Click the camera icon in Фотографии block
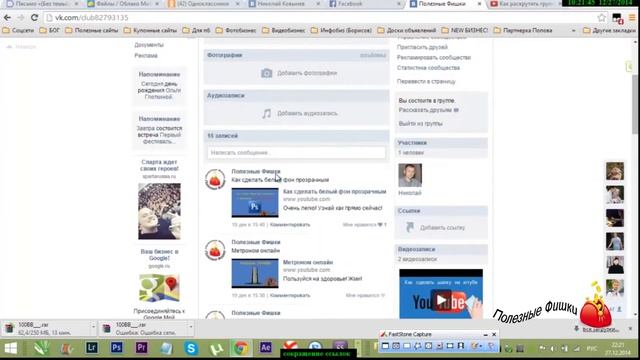 coord(267,73)
